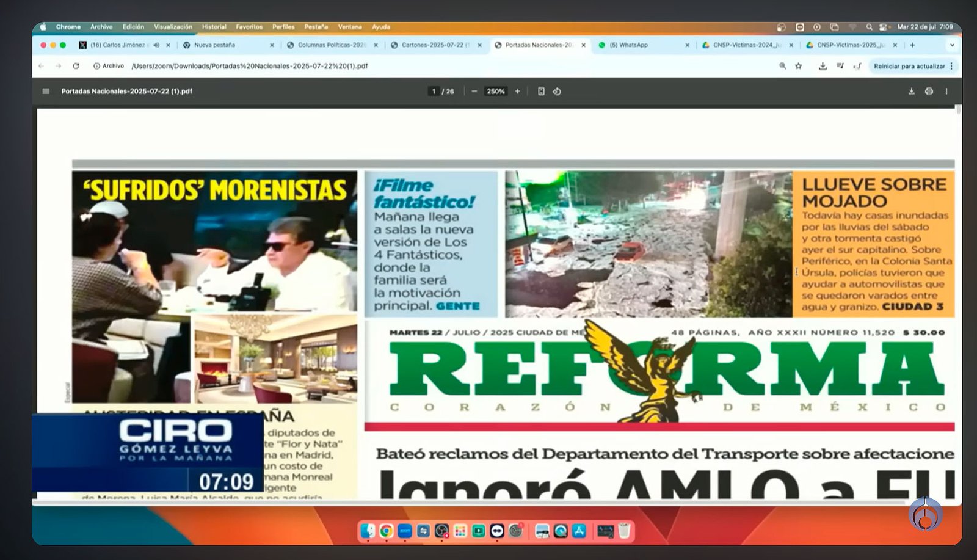Open TeamViewer from the Dock
The width and height of the screenshot is (977, 560).
point(497,531)
